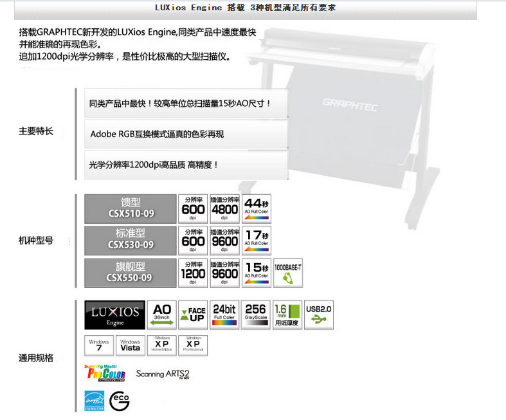Click the 1000BASE-T network icon
Viewport: 506px width, 420px height.
pos(288,273)
